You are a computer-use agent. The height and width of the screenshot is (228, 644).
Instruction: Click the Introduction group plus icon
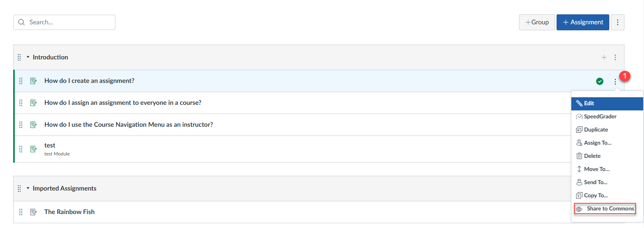pos(604,57)
